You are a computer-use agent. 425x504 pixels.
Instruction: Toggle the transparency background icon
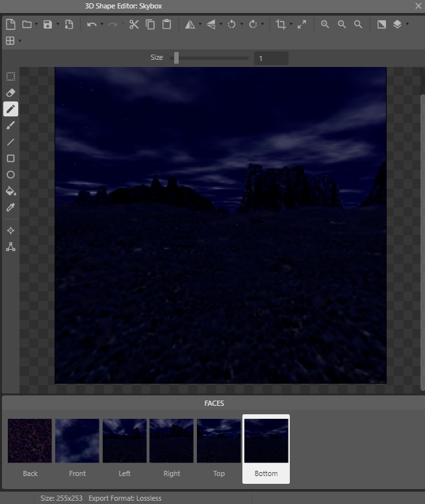point(381,25)
